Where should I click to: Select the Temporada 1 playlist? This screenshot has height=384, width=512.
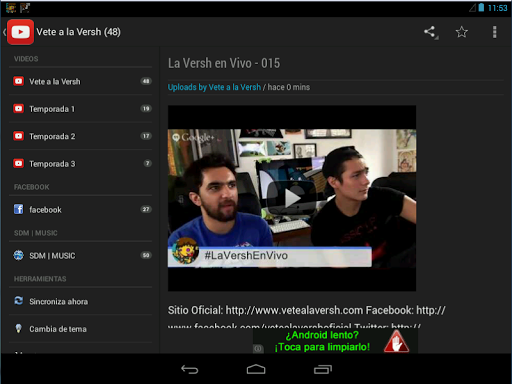(80, 109)
